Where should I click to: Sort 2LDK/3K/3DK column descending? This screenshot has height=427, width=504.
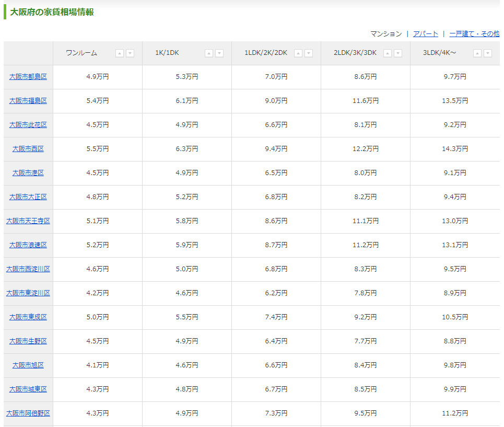click(x=398, y=53)
